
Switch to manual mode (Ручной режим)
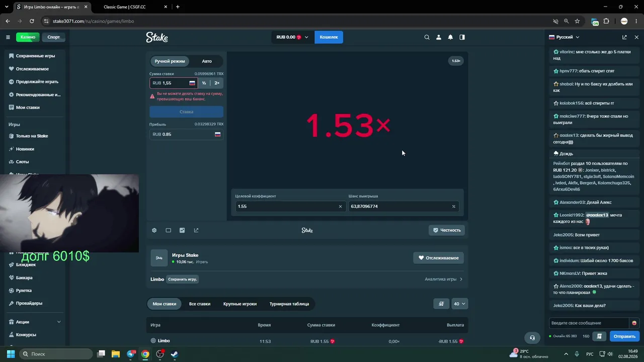click(170, 61)
